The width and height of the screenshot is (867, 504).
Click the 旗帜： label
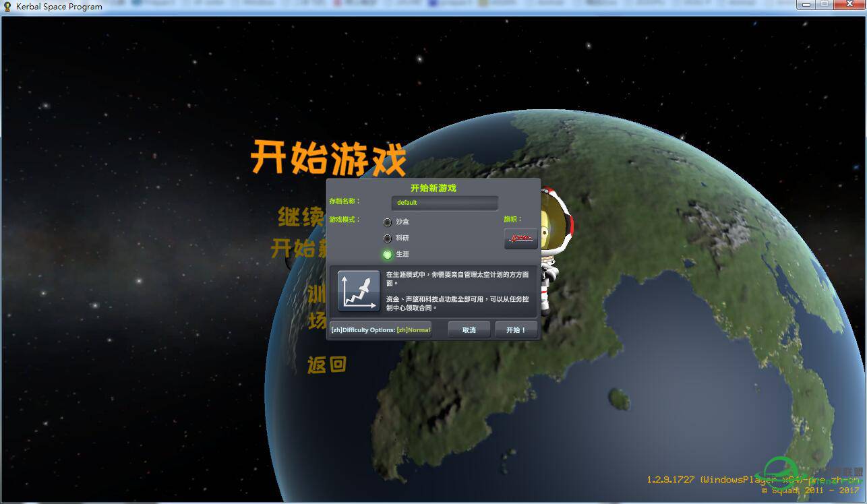click(x=513, y=219)
